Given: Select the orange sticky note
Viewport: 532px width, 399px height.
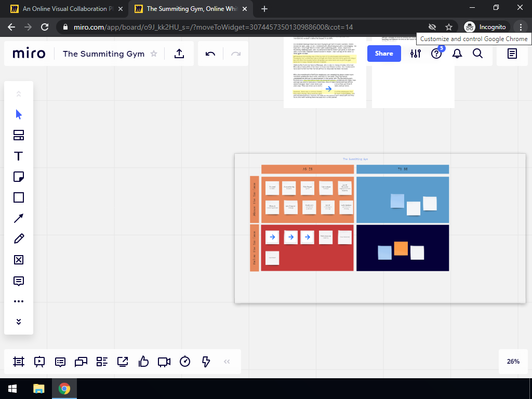Looking at the screenshot, I should 401,248.
